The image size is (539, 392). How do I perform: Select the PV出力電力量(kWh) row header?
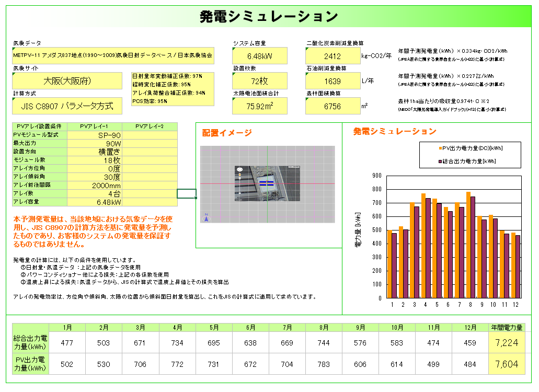31,364
